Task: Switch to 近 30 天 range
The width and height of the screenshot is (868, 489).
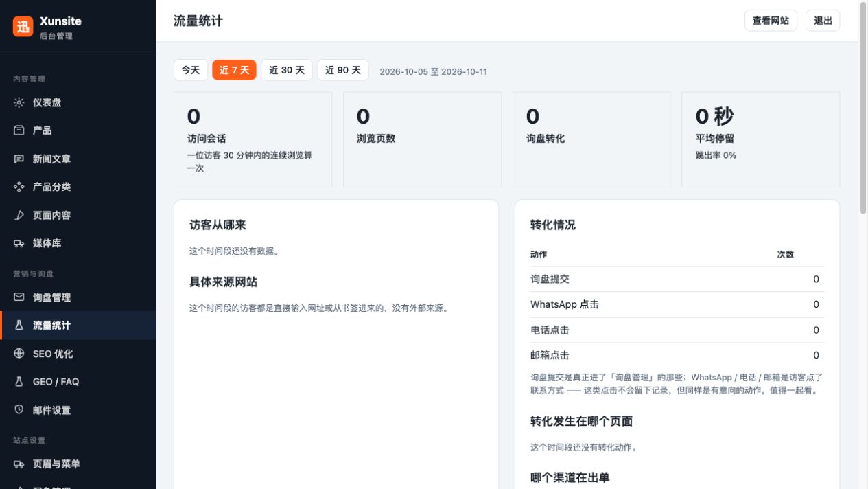Action: (x=287, y=70)
